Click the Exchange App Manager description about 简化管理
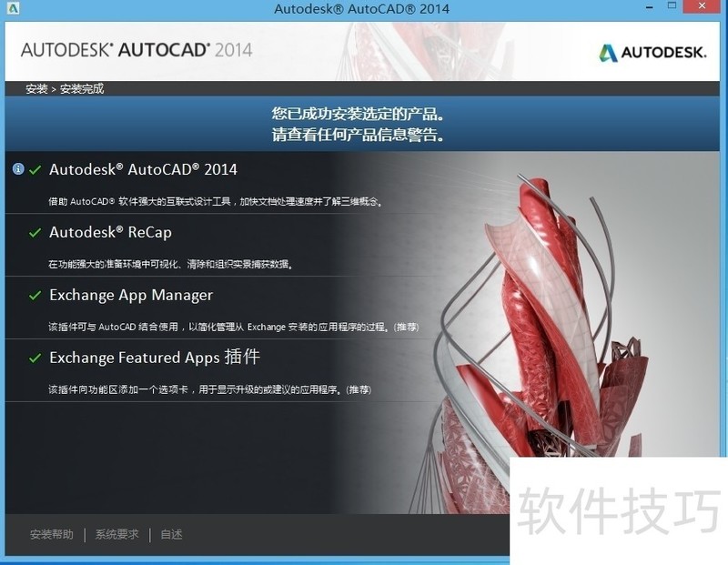728x565 pixels. (x=234, y=327)
